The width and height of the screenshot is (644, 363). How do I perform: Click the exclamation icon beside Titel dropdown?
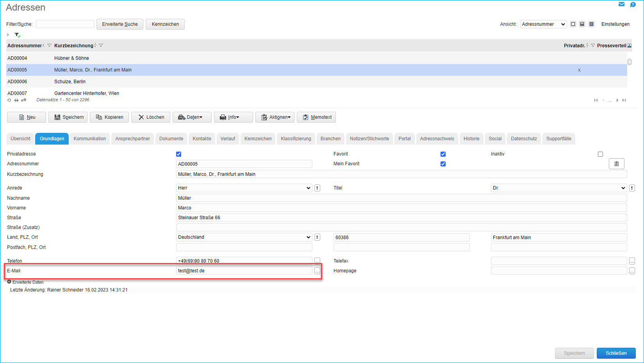point(632,188)
